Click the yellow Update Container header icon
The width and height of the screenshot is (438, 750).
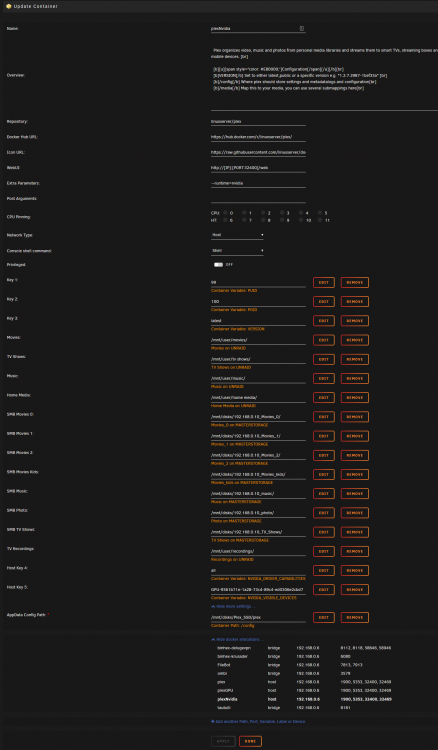(x=9, y=6)
